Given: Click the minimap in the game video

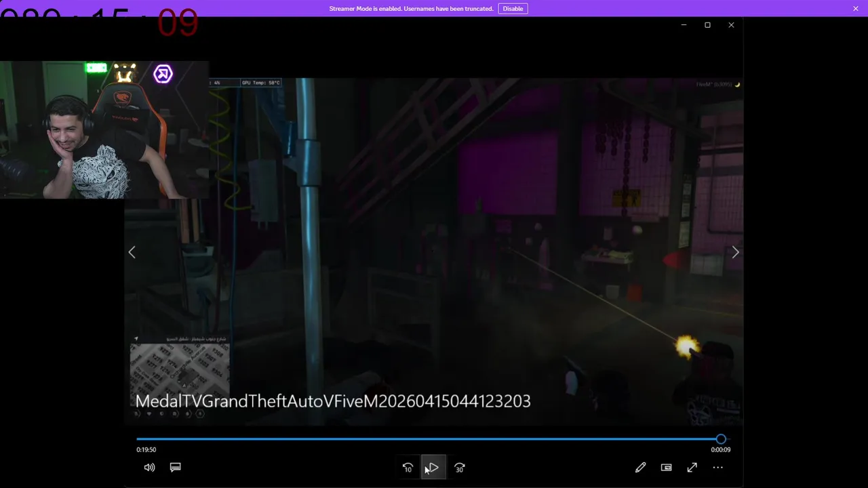Looking at the screenshot, I should tap(180, 375).
